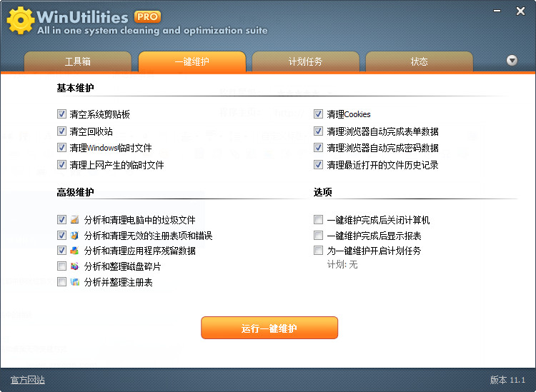Screen dimensions: 536x392
Task: Uncheck 清理最近打开的文件历史记录
Action: pos(318,165)
